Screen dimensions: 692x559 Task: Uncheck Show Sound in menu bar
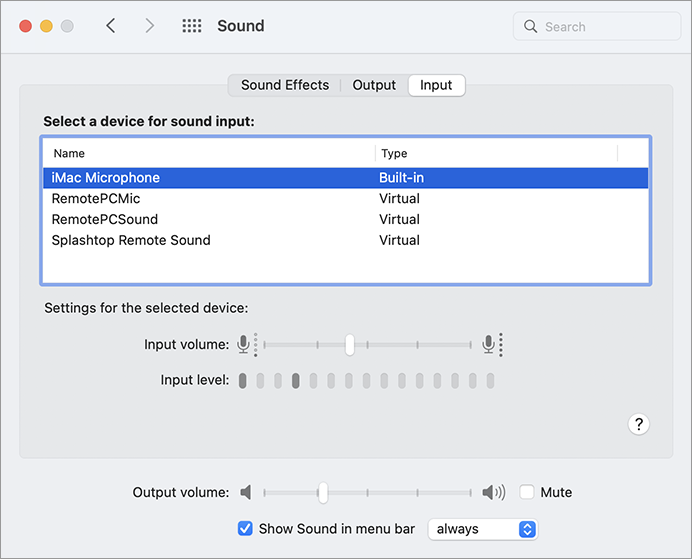[245, 528]
